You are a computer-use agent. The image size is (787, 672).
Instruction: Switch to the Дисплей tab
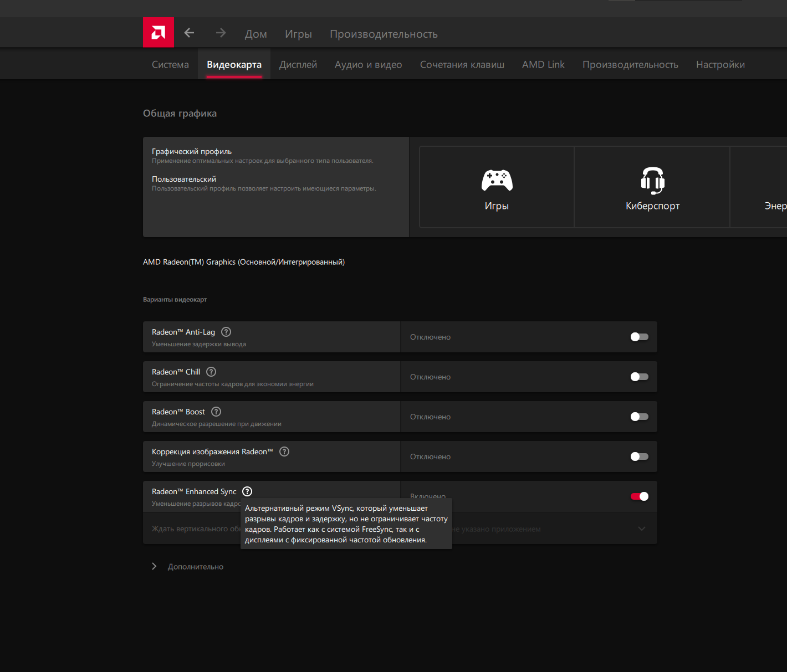[x=298, y=64]
